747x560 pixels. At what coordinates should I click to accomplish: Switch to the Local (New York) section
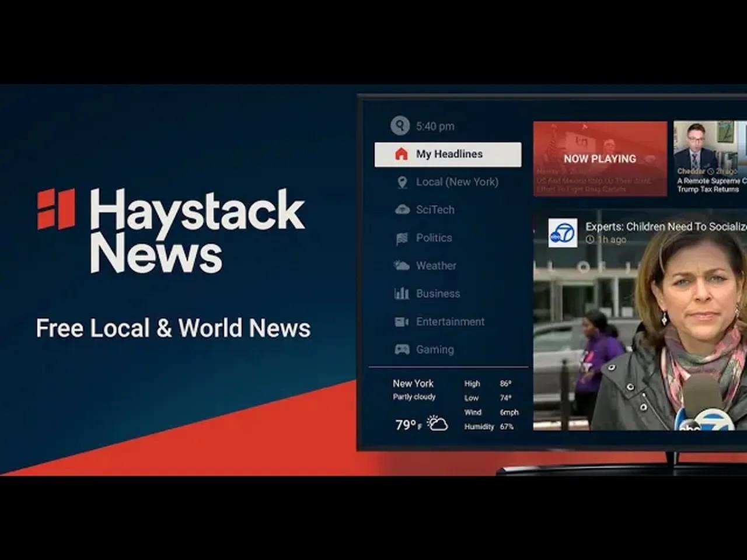pos(458,181)
